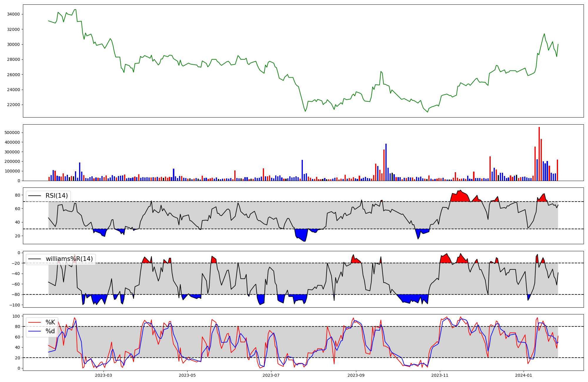
Task: Click the -100 Williams %R axis label
Action: pos(14,305)
